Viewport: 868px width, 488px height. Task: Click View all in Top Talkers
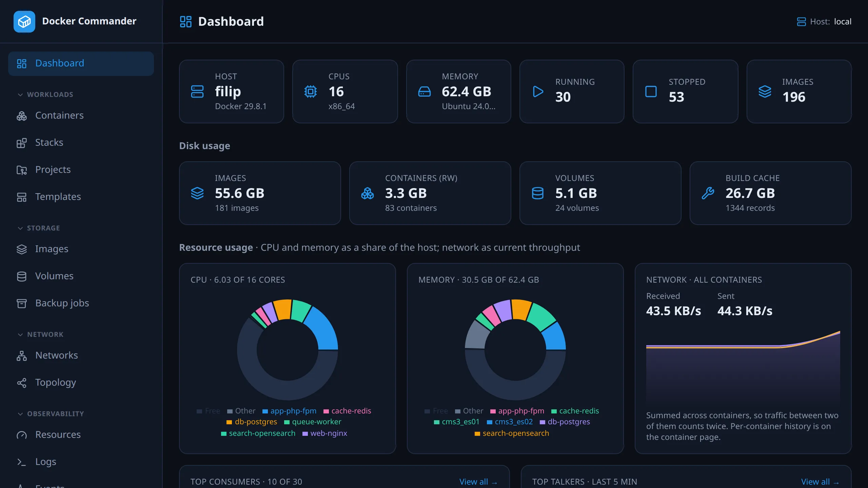820,482
